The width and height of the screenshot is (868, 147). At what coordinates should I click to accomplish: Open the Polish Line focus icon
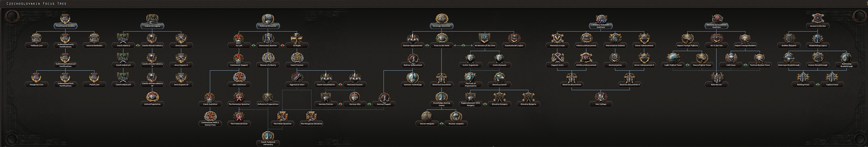pos(94,77)
